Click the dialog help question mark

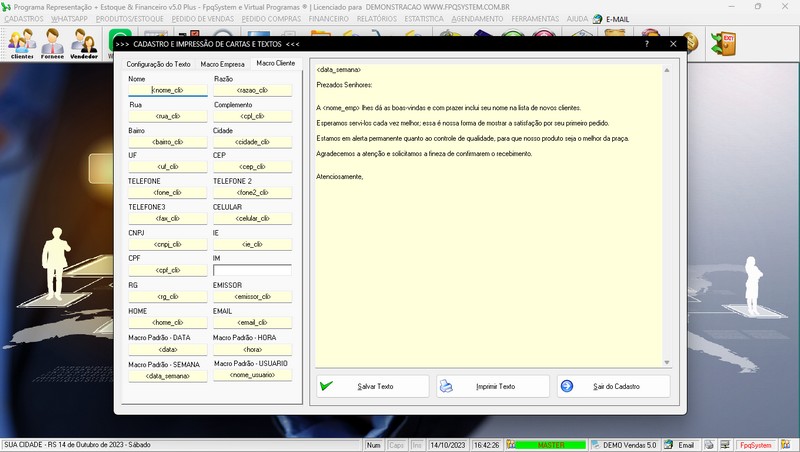click(646, 44)
